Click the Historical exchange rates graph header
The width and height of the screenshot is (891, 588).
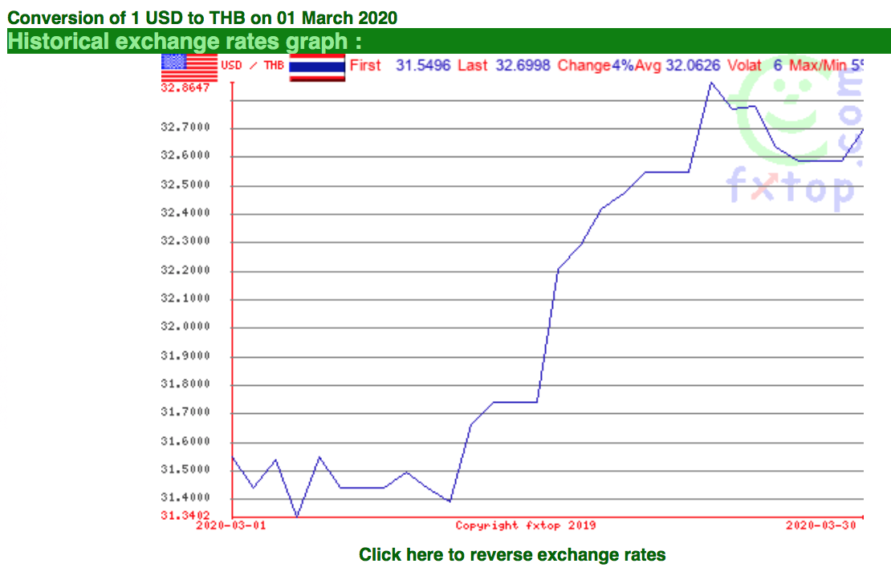[x=185, y=42]
